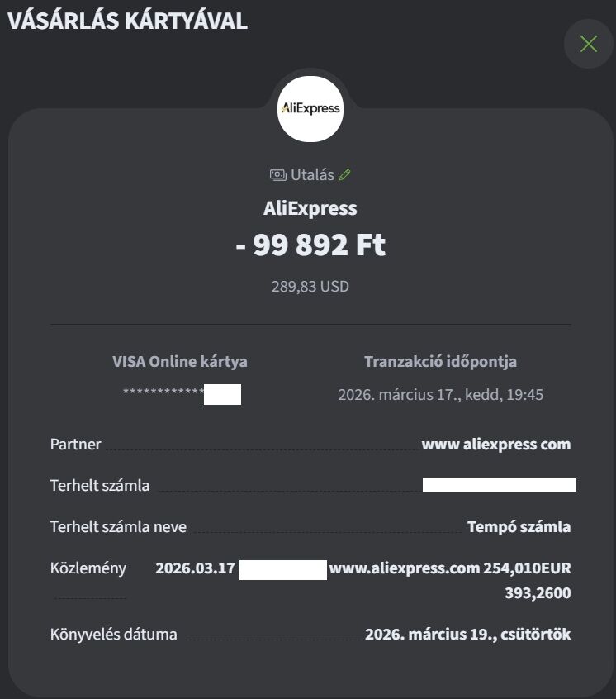Viewport: 616px width, 699px height.
Task: Click the partner value www aliexpress com
Action: [495, 444]
